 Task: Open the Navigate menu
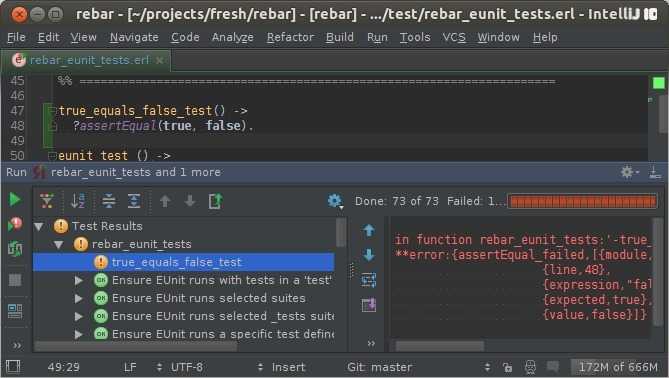(134, 38)
